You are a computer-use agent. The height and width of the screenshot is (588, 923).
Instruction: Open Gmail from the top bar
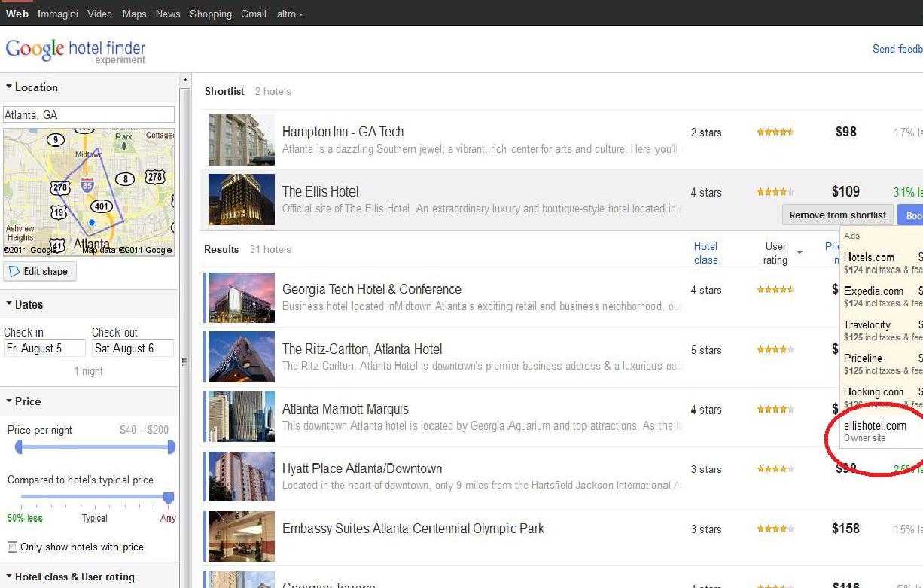(x=254, y=14)
